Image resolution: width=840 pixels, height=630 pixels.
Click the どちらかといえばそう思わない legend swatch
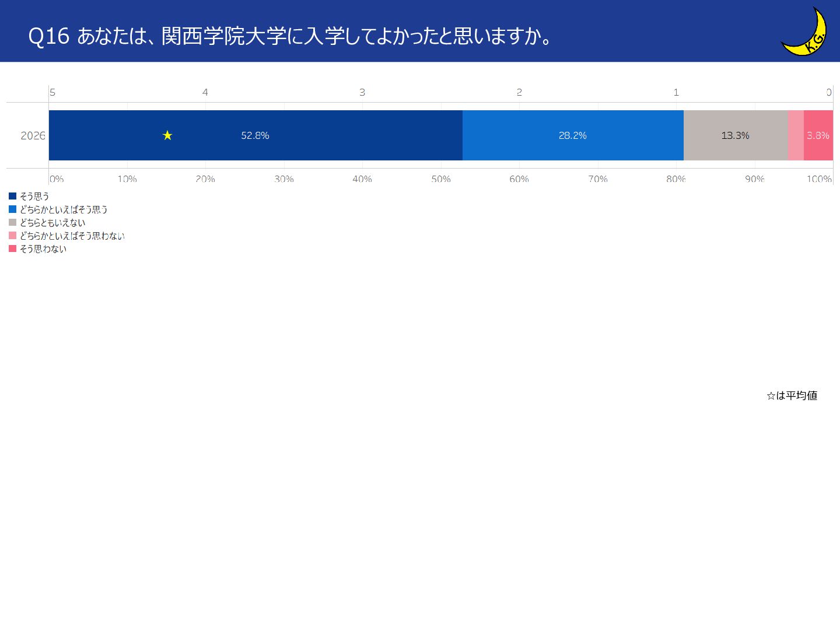click(13, 235)
